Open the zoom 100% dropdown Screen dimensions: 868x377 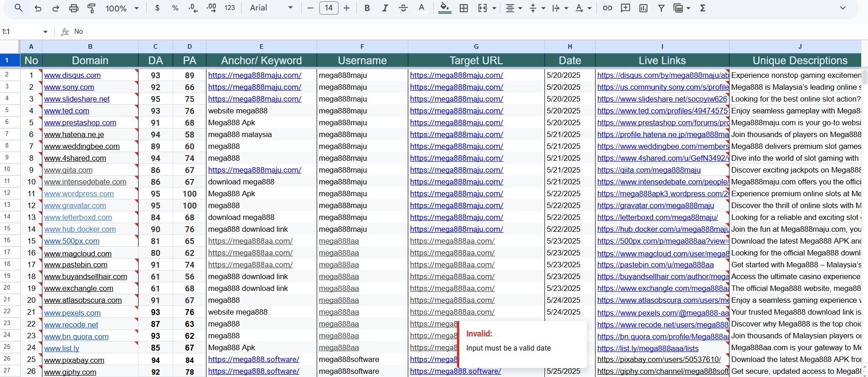coord(122,8)
